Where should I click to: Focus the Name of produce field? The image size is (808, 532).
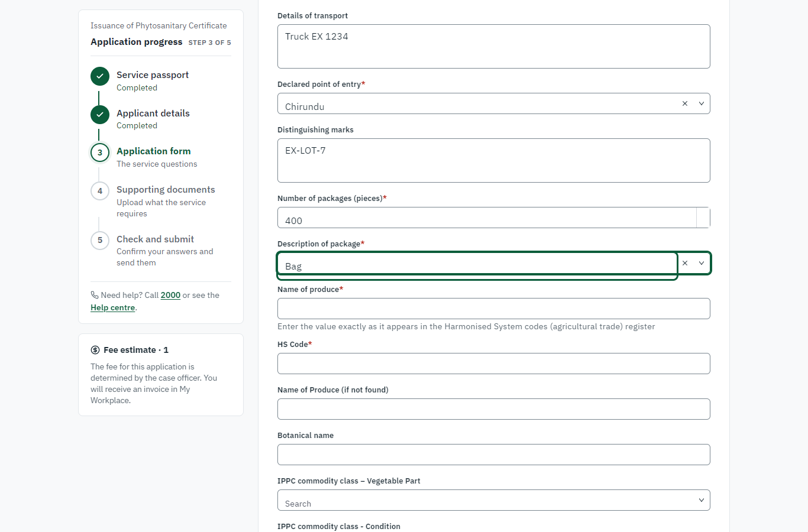[x=494, y=309]
